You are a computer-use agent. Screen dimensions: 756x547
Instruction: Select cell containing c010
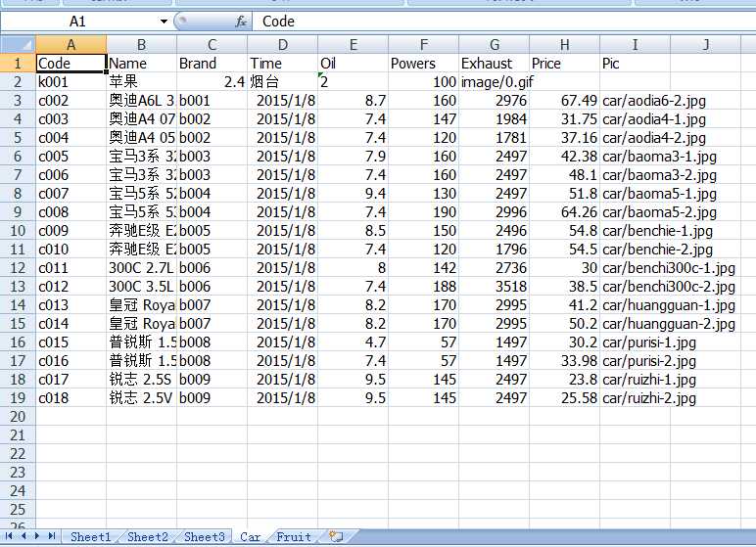point(71,250)
